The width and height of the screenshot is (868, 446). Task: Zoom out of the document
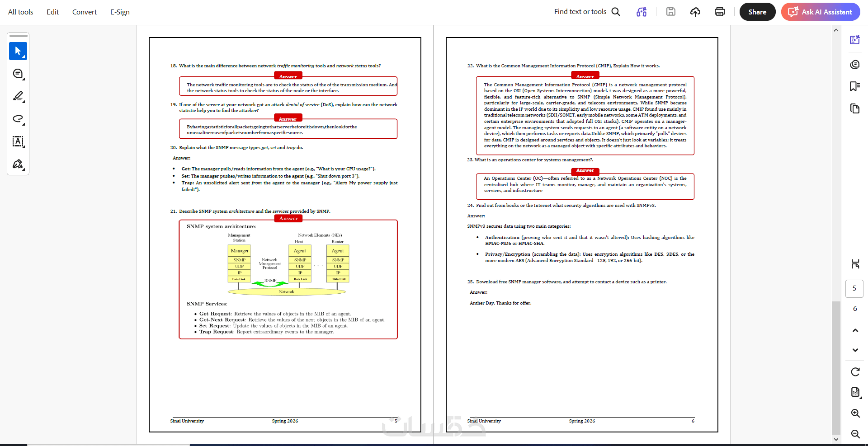(855, 434)
